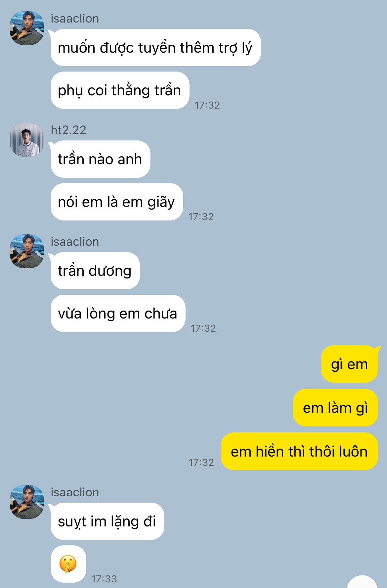The height and width of the screenshot is (588, 387).
Task: Tap the 'trần nào anh' bubble
Action: point(100,159)
